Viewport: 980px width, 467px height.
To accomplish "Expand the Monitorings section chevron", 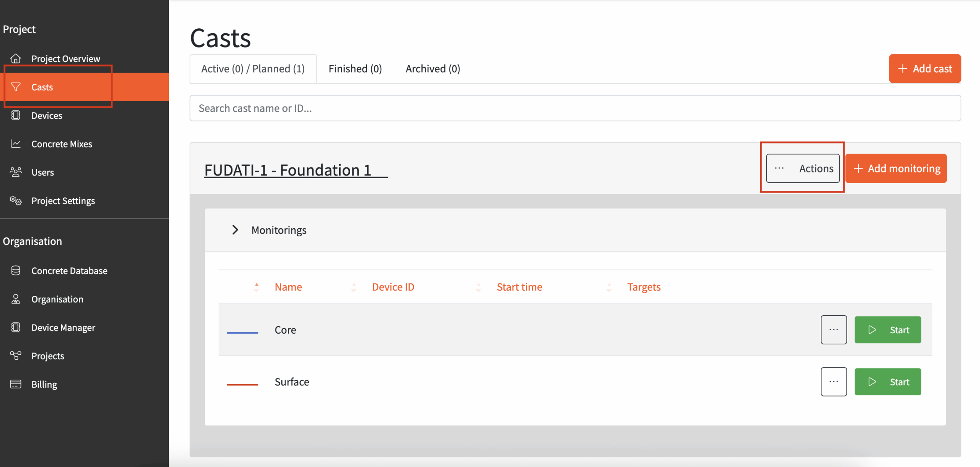I will 235,230.
